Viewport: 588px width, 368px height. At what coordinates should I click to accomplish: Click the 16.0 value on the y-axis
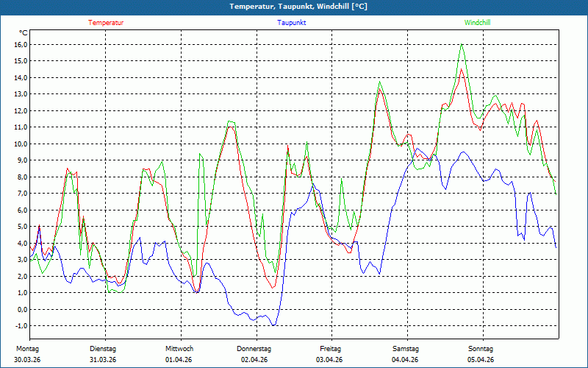coord(21,44)
